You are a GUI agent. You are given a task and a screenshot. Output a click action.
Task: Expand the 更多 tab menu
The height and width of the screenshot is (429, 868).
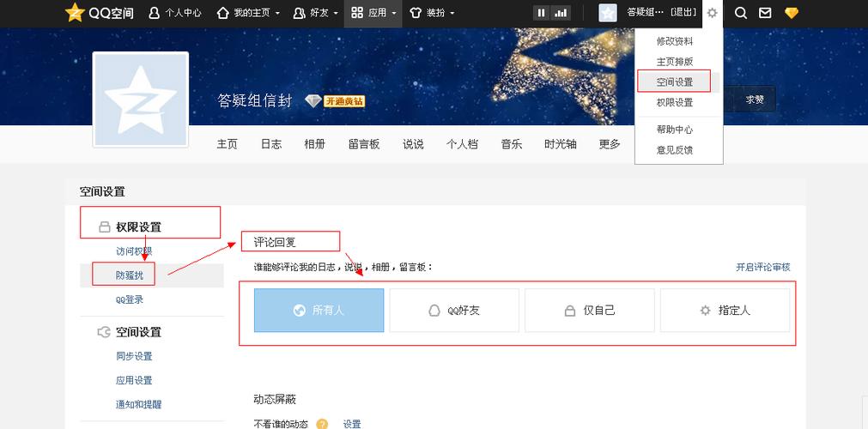610,144
